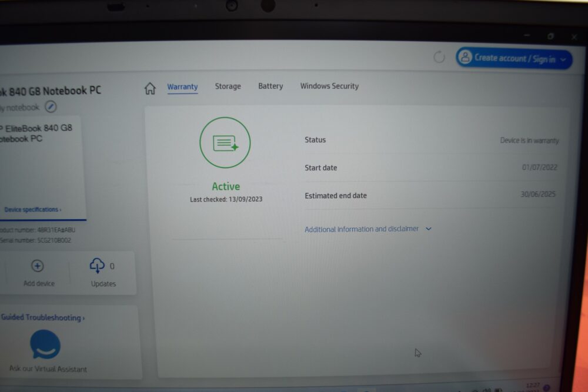Click the start date 01/07/2022 value
588x392 pixels.
point(539,167)
